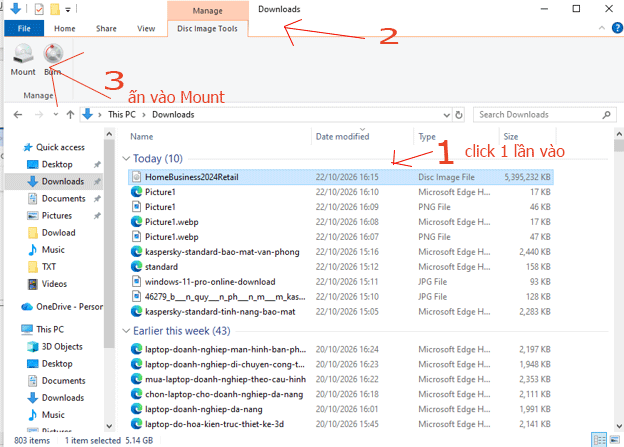The image size is (624, 447).
Task: Select Documents under Quick access
Action: [64, 199]
